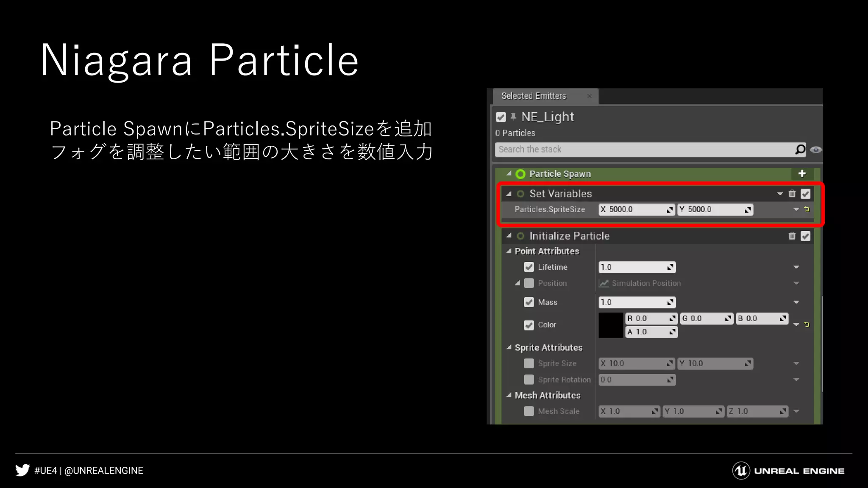
Task: Enable the Position checkbox
Action: pos(529,283)
